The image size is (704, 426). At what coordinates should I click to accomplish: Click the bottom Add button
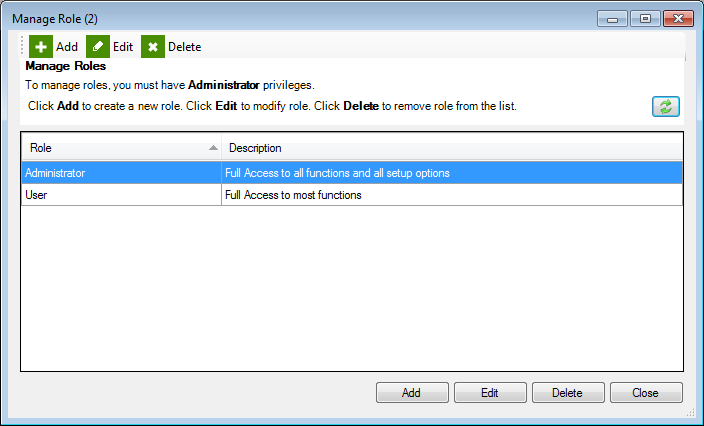pos(412,393)
